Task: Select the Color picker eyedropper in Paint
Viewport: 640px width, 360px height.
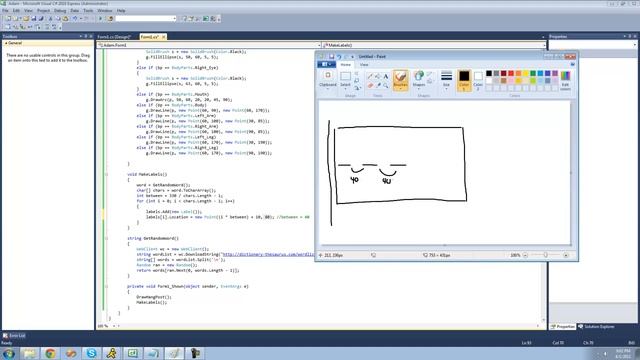Action: point(378,85)
